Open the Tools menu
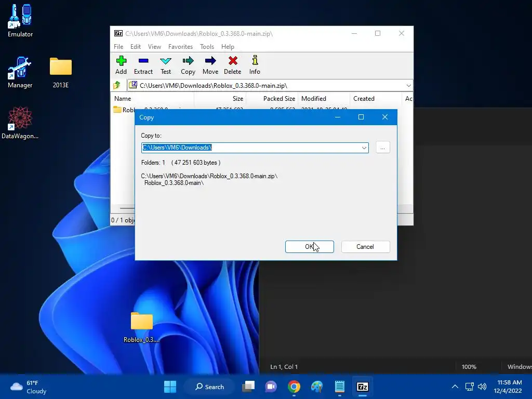The height and width of the screenshot is (399, 532). pos(207,46)
